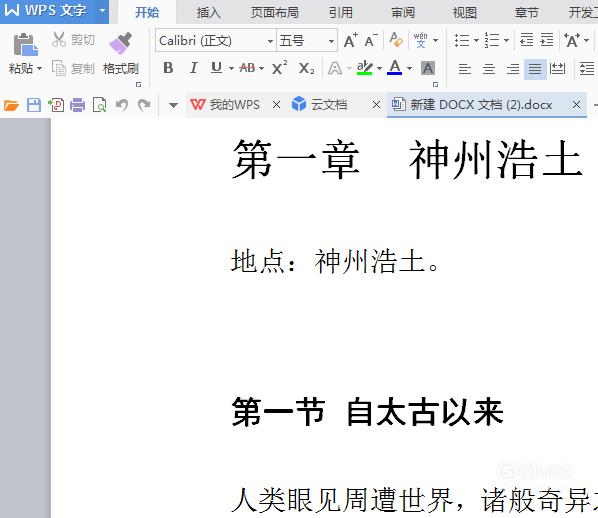The height and width of the screenshot is (518, 598).
Task: Clear formatting with the eraser A icon
Action: click(396, 40)
